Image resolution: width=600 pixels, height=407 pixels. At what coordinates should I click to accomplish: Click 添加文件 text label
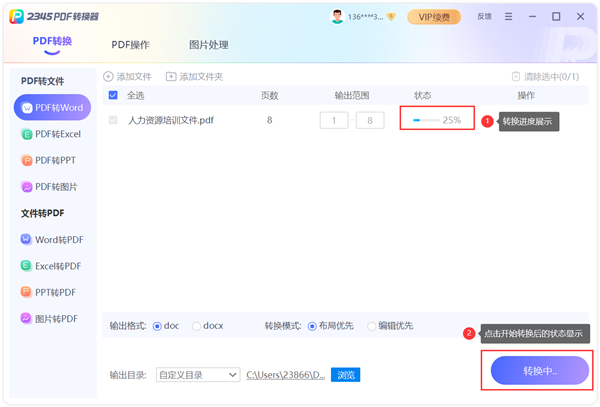pos(134,77)
